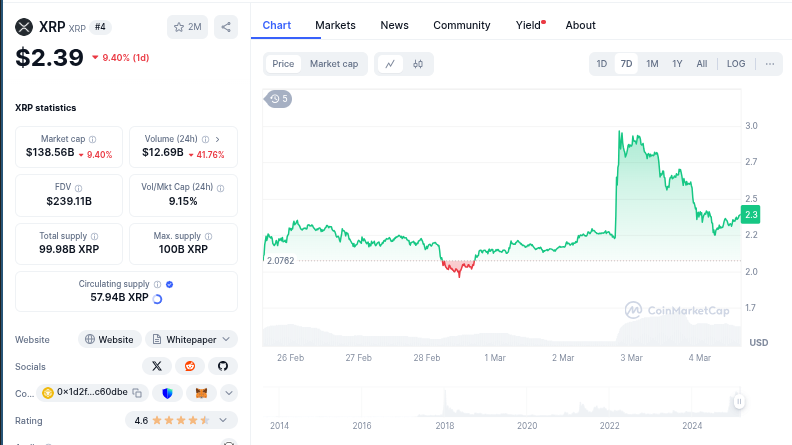Click the XRP logo icon

coord(24,27)
